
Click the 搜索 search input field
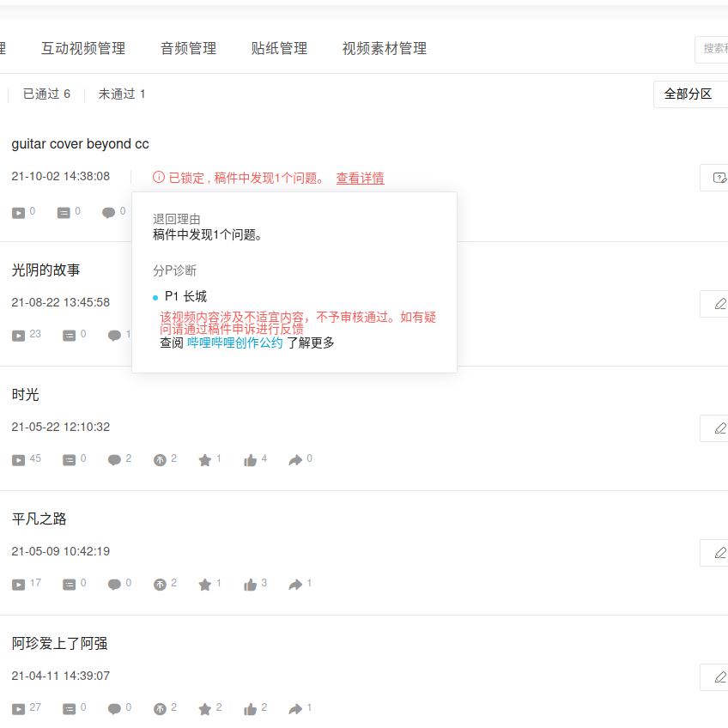[713, 49]
